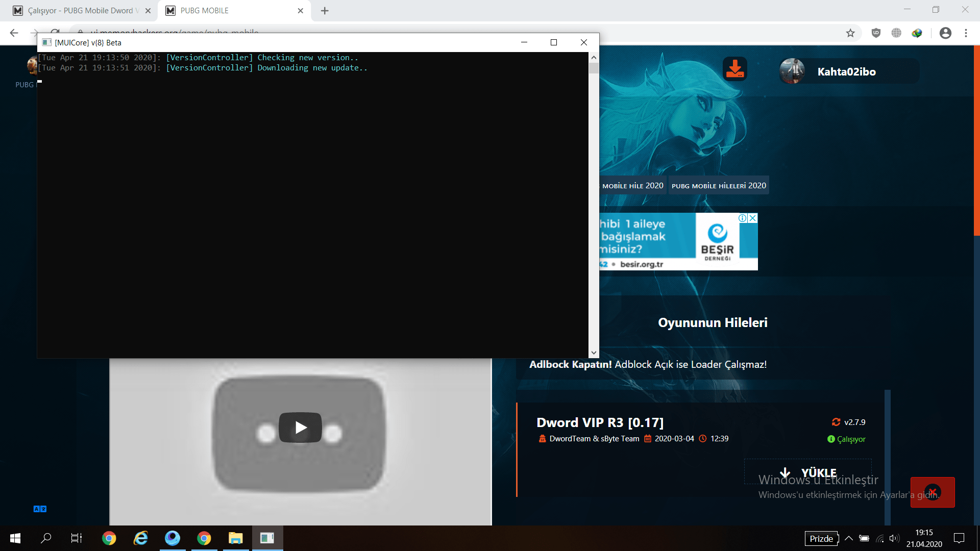Click Oyununun Hileleri heading
980x551 pixels.
coord(713,322)
